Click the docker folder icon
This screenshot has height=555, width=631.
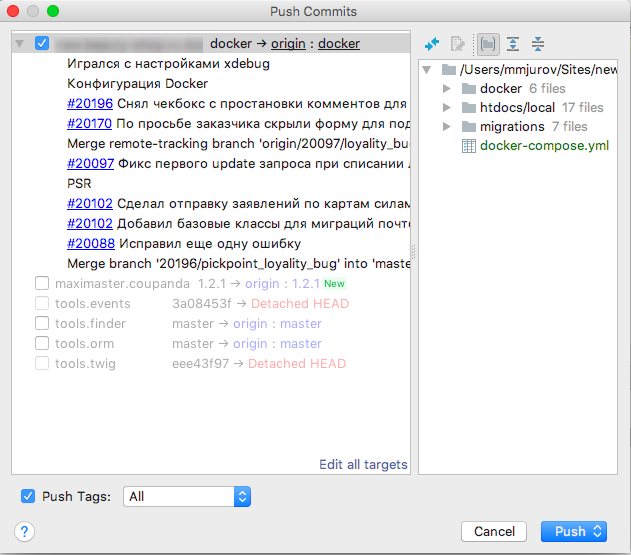pyautogui.click(x=468, y=89)
